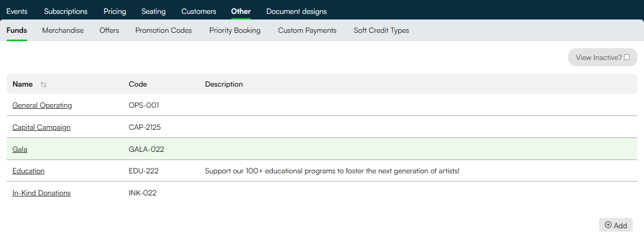Viewport: 644px width, 239px height.
Task: Select the CAP-2125 code cell
Action: (145, 127)
